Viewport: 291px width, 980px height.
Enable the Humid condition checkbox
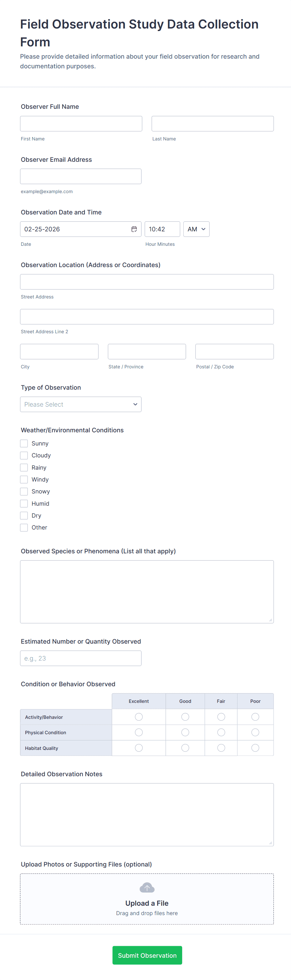coord(24,503)
